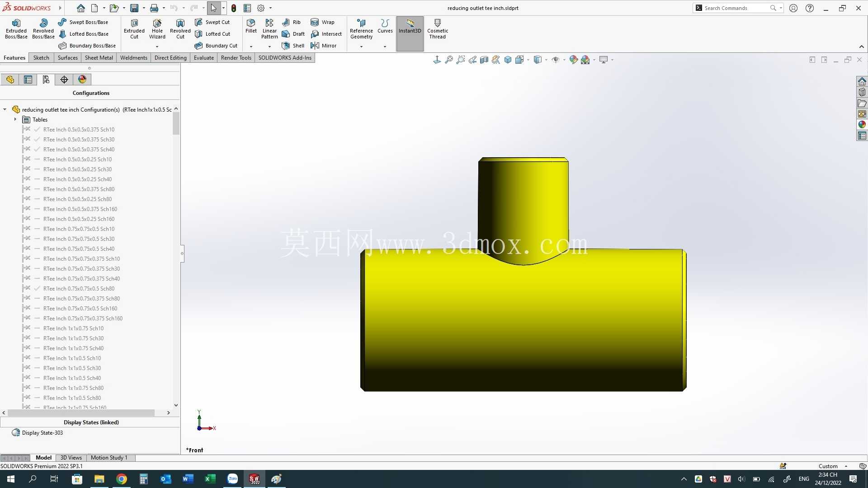
Task: Select the Boundary Boss/Base tool
Action: pyautogui.click(x=87, y=46)
